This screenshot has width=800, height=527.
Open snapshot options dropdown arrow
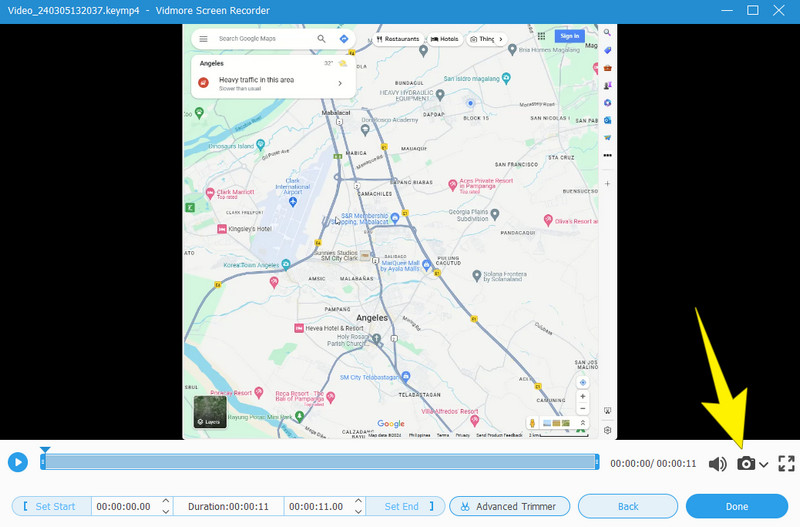point(763,464)
